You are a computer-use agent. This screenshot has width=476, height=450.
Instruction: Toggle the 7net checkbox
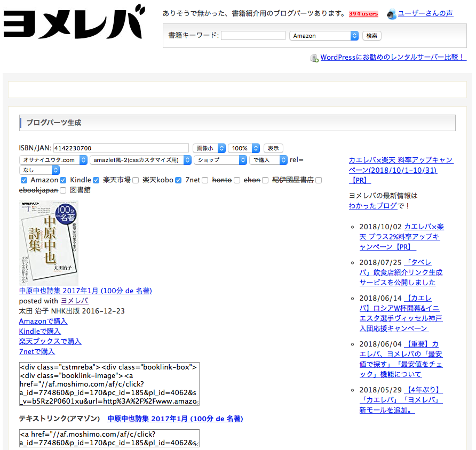[178, 180]
